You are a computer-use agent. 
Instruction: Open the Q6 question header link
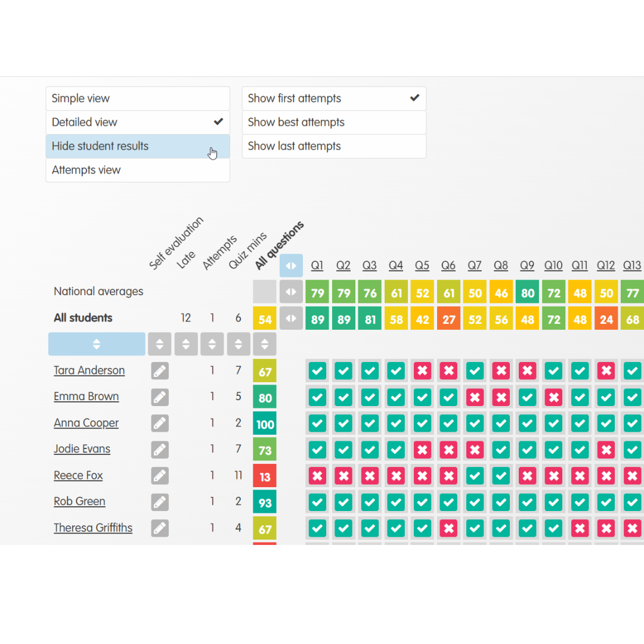point(448,265)
